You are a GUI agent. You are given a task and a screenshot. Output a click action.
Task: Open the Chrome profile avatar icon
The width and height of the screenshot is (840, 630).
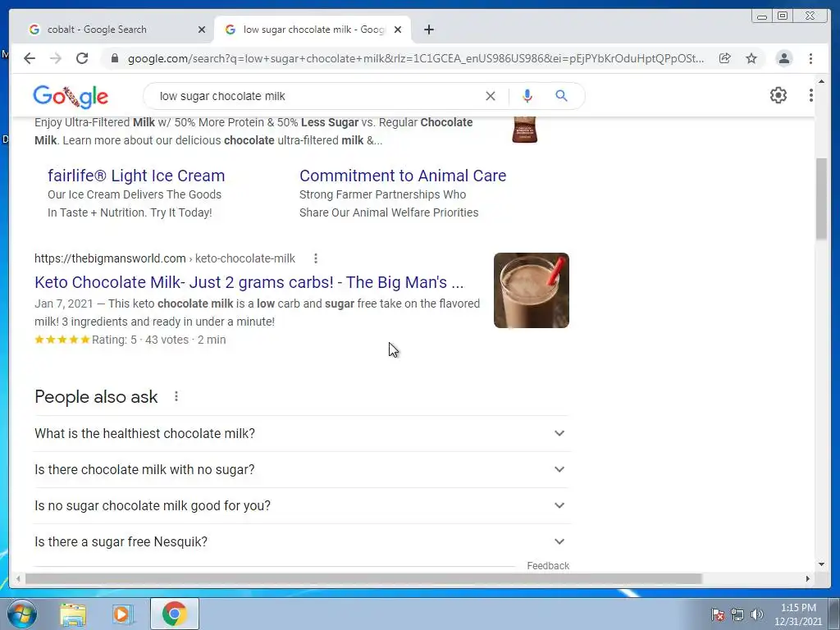pos(784,58)
